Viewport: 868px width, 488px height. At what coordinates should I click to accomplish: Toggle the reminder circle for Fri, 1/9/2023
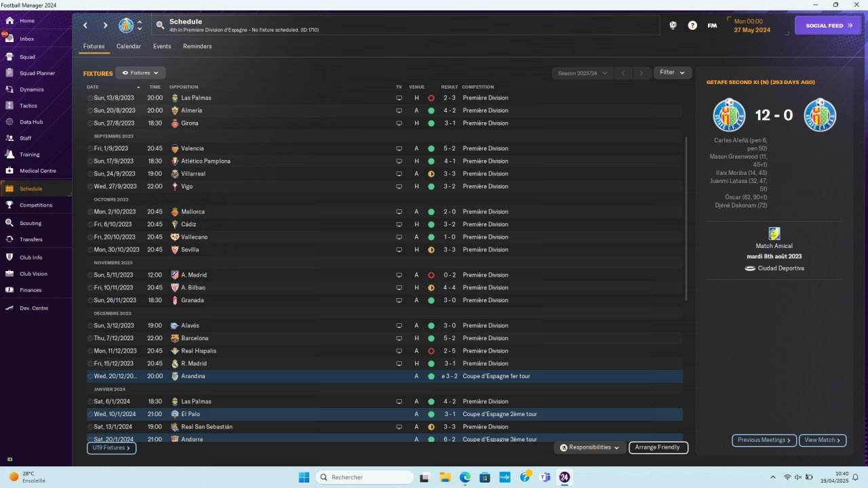click(x=90, y=148)
